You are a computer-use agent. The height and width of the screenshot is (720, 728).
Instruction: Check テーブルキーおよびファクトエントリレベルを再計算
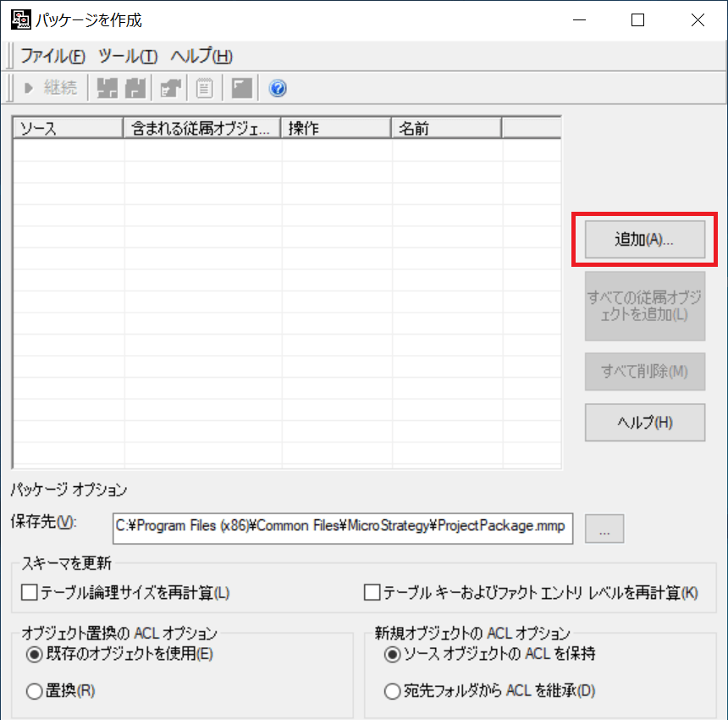(371, 593)
